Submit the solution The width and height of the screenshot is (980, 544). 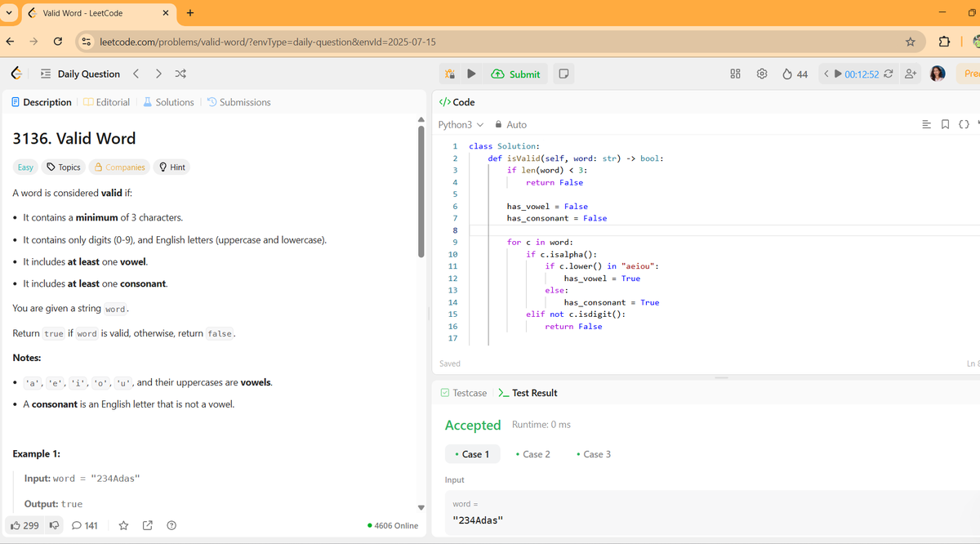click(x=515, y=74)
